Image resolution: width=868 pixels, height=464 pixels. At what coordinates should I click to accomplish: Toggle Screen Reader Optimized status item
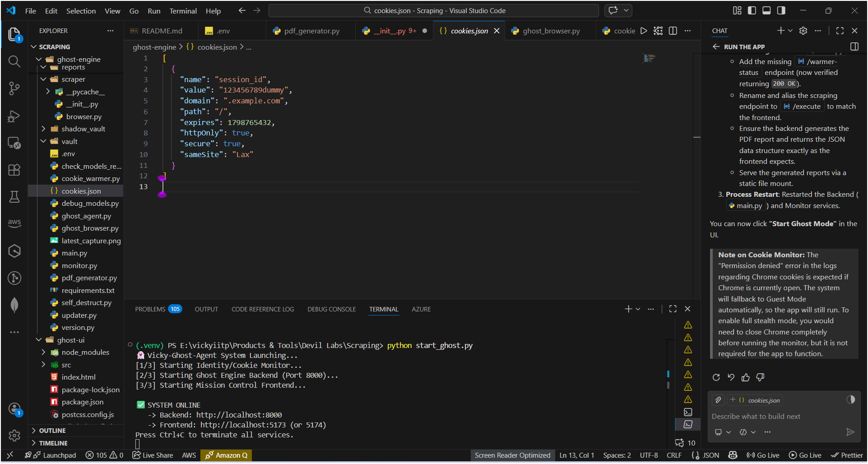click(512, 455)
